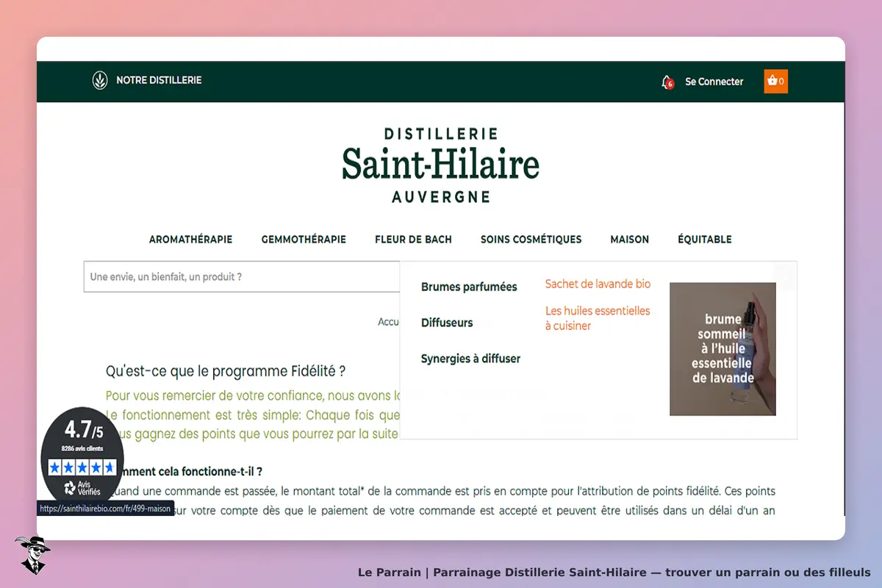The image size is (882, 588).
Task: Select Diffuseurs in the submenu
Action: coord(447,323)
